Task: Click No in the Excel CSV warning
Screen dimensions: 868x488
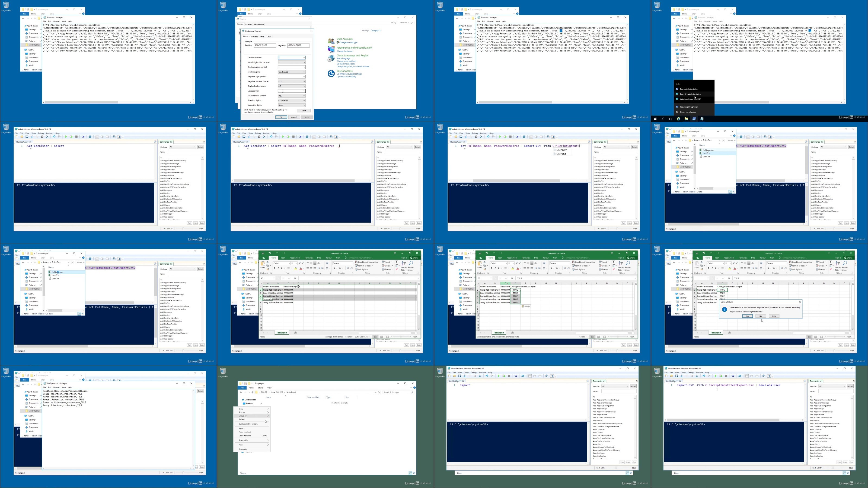Action: [x=761, y=316]
